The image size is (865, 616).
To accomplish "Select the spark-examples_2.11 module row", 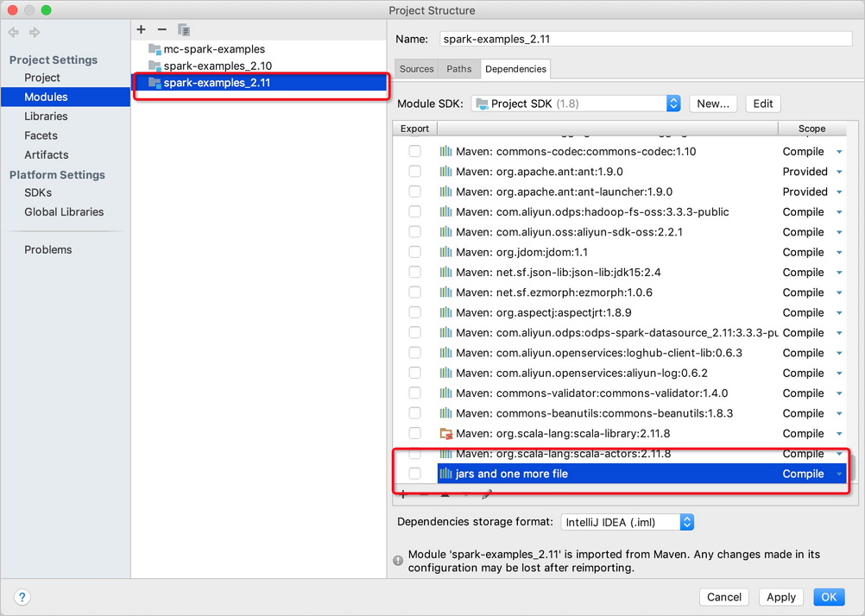I will coord(259,83).
